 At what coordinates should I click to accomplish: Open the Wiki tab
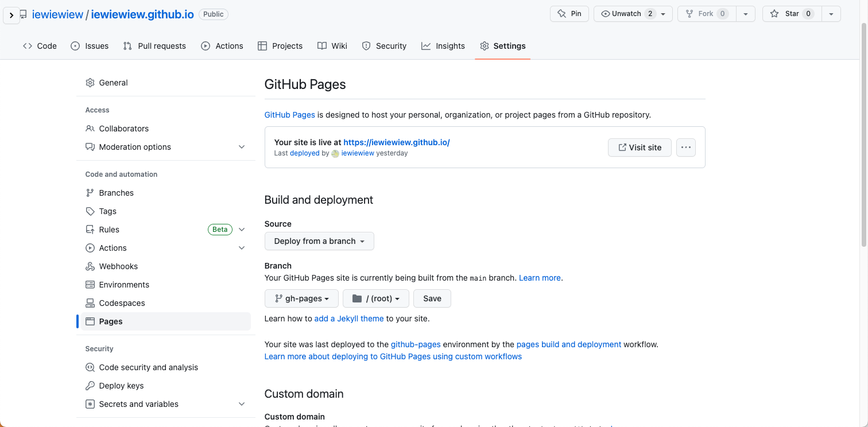pyautogui.click(x=332, y=46)
